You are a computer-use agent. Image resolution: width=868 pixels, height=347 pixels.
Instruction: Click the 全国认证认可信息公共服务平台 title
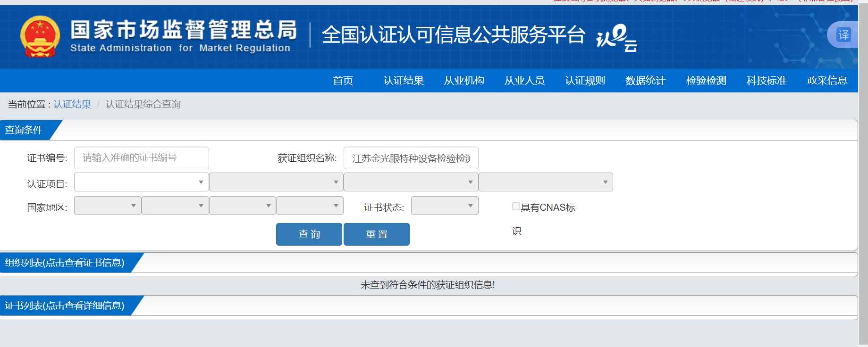[x=454, y=35]
